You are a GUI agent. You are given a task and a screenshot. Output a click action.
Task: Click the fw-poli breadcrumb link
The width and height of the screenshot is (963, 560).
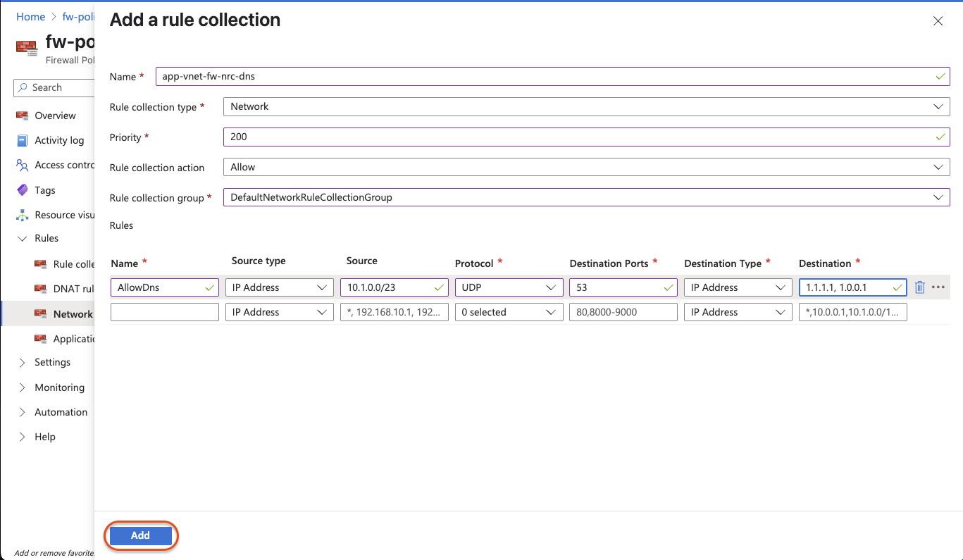point(77,16)
